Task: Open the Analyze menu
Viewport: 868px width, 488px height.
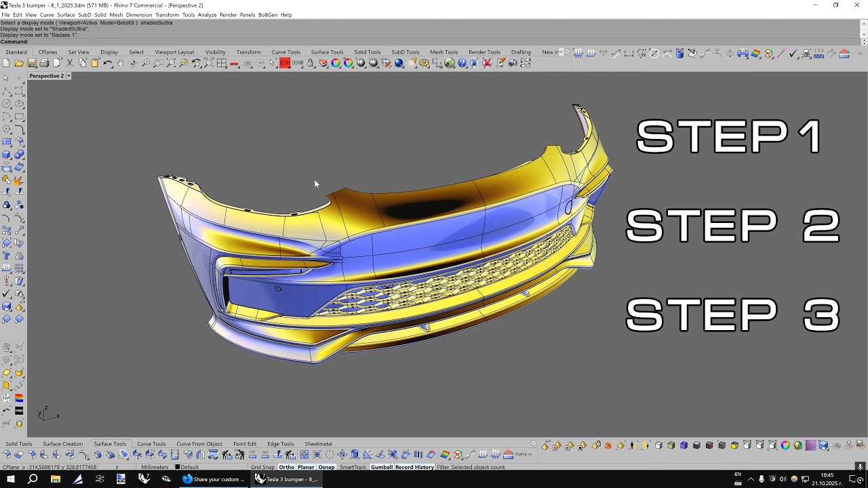Action: point(207,15)
